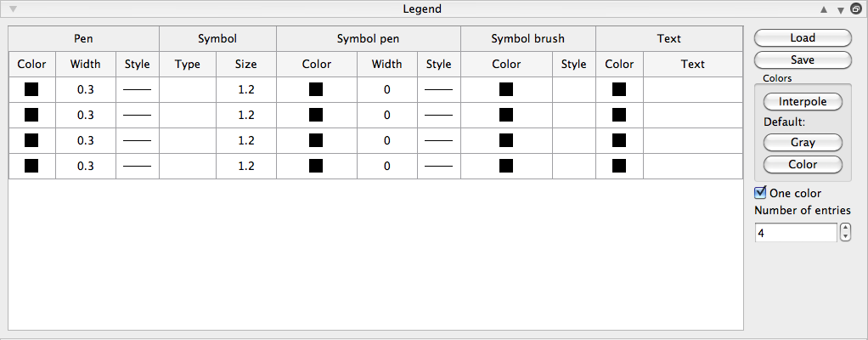This screenshot has width=868, height=340.
Task: Click the Load button
Action: coord(803,37)
